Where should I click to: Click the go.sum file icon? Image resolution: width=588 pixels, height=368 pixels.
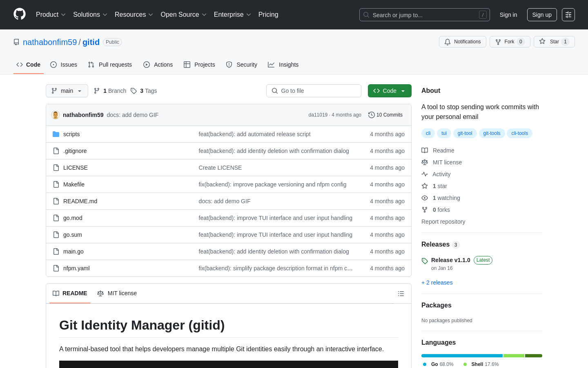point(56,235)
